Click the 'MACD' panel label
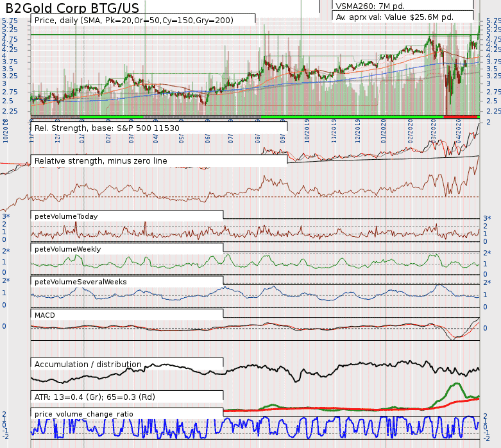Image resolution: width=501 pixels, height=448 pixels. click(x=45, y=315)
